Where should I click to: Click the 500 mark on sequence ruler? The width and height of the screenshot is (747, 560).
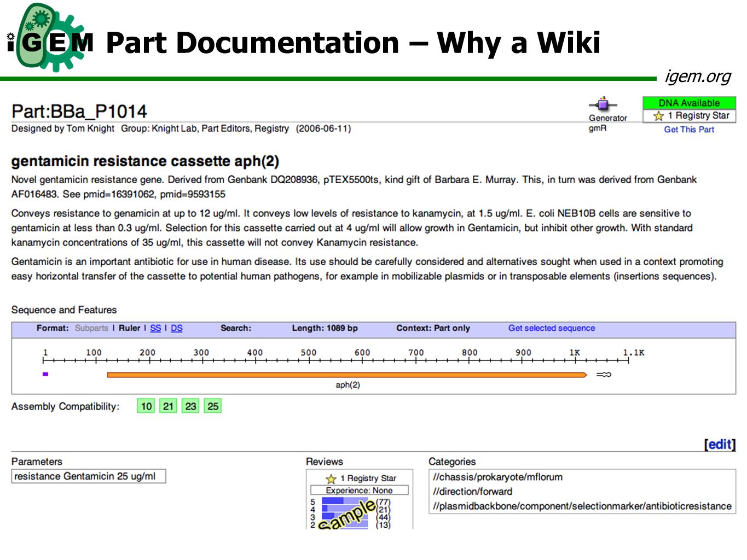click(x=309, y=353)
